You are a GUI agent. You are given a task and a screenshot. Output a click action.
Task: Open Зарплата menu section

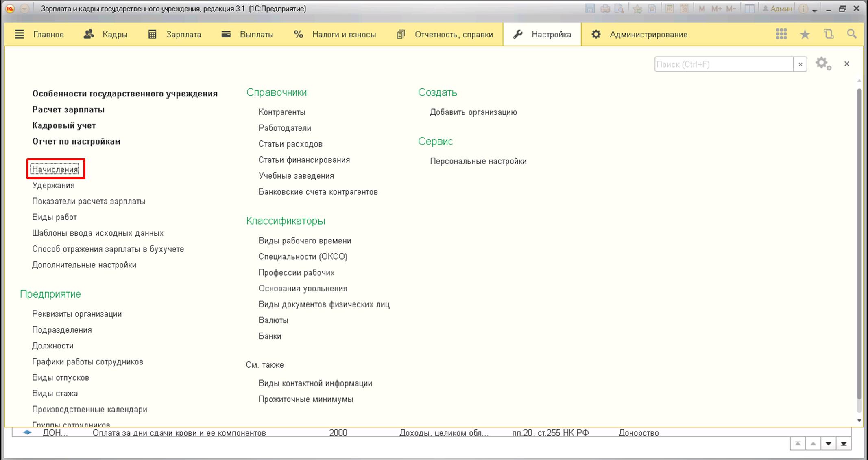tap(184, 35)
